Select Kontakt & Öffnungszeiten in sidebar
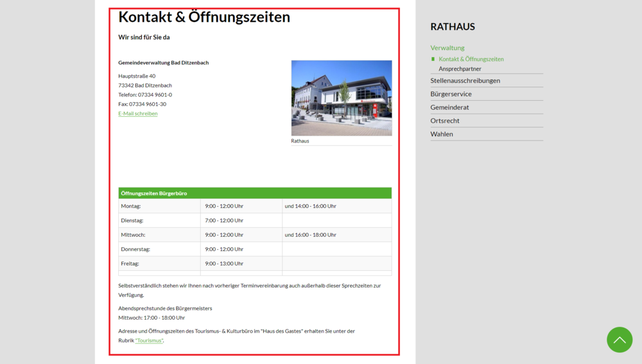This screenshot has height=364, width=642. coord(471,59)
